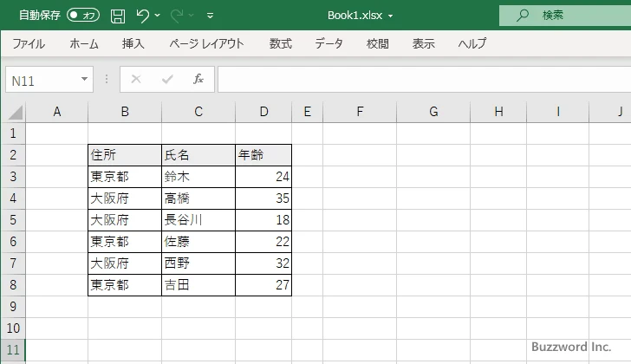
Task: Open the ヘルプ tab
Action: [x=472, y=43]
